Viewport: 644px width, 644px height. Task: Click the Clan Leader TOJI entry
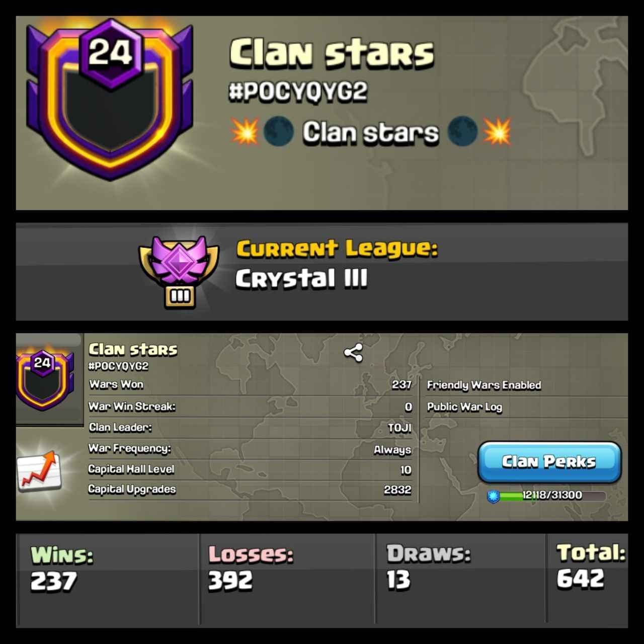point(250,428)
